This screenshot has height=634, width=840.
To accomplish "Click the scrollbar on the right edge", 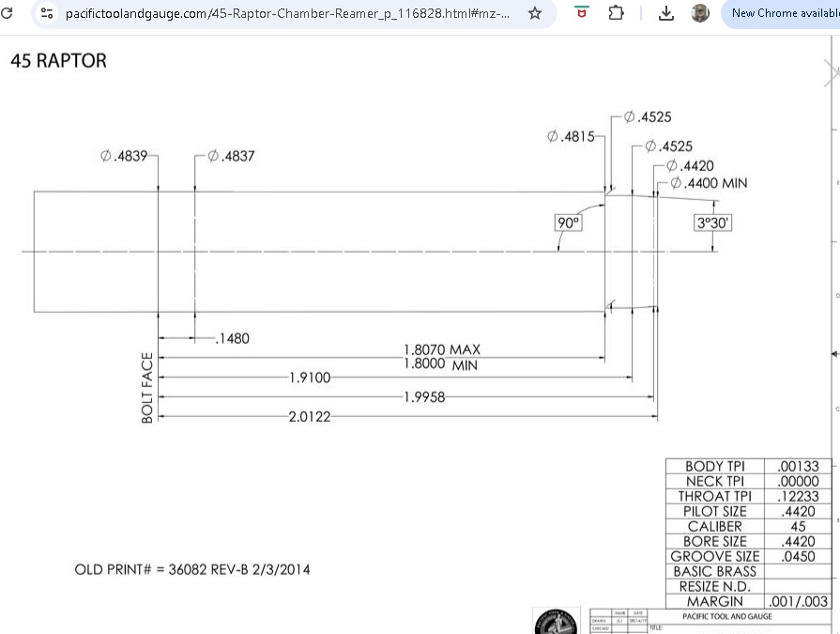I will (x=834, y=282).
